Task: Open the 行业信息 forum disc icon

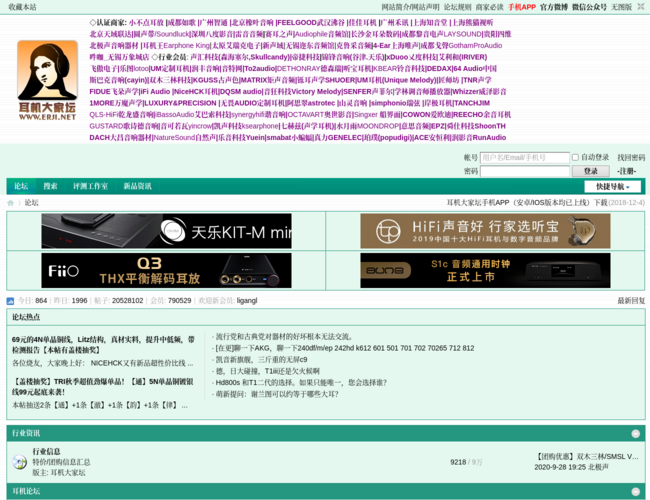Action: click(x=19, y=462)
